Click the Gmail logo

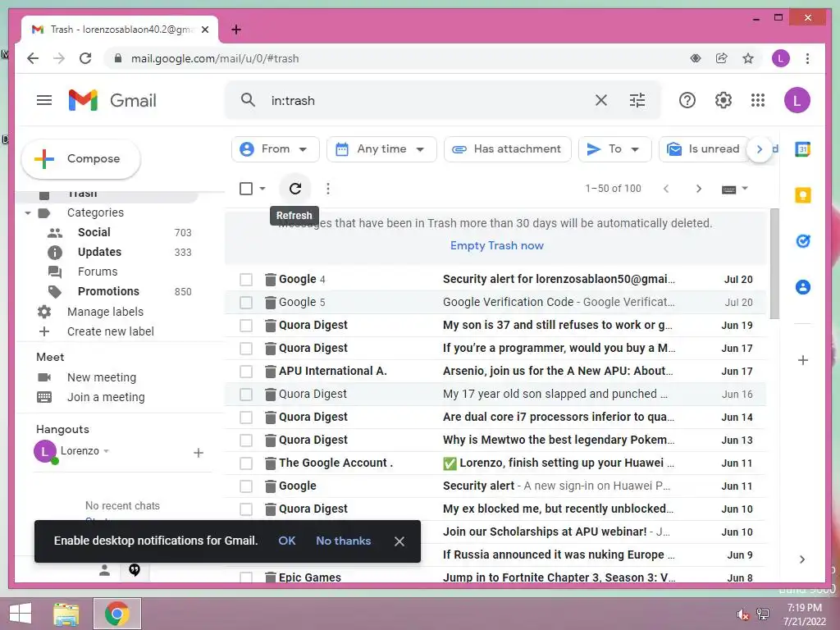coord(112,100)
